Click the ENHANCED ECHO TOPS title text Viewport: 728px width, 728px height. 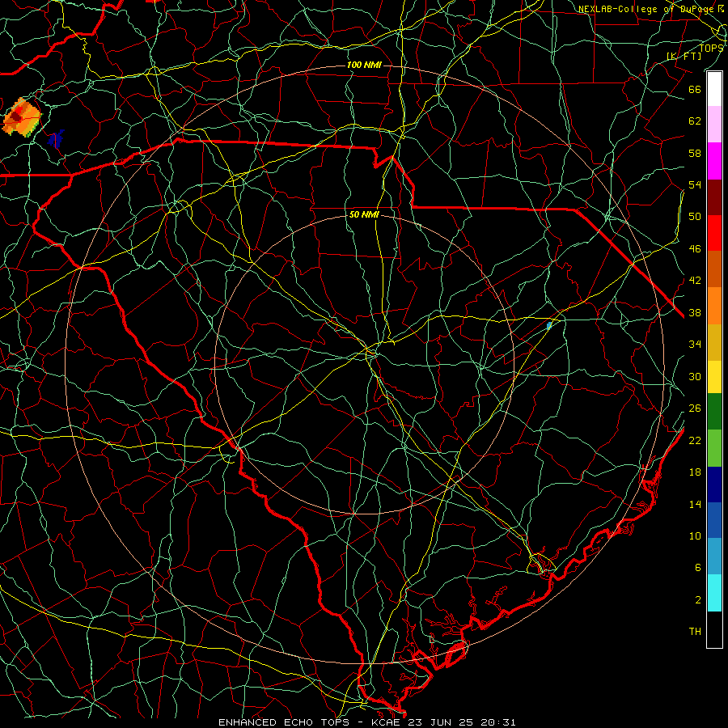pyautogui.click(x=283, y=722)
